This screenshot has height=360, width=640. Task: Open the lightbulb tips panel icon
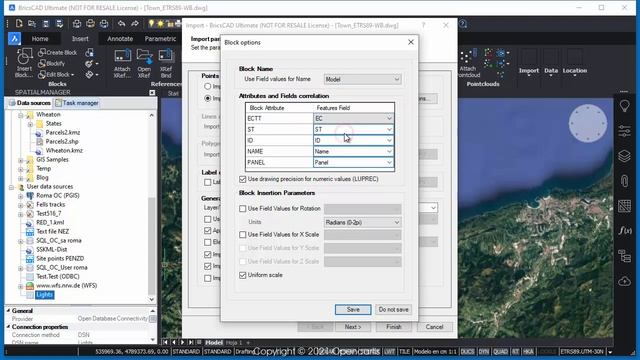pos(624,106)
